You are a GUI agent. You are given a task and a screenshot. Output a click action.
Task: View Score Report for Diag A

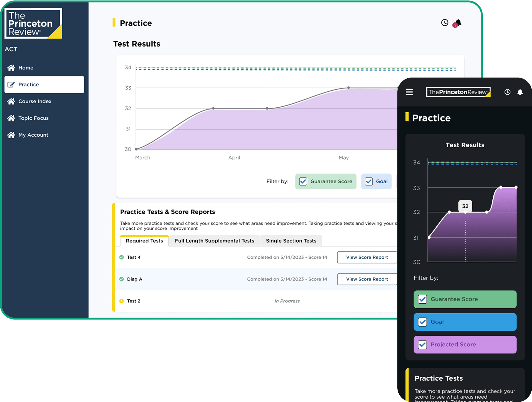click(x=367, y=279)
